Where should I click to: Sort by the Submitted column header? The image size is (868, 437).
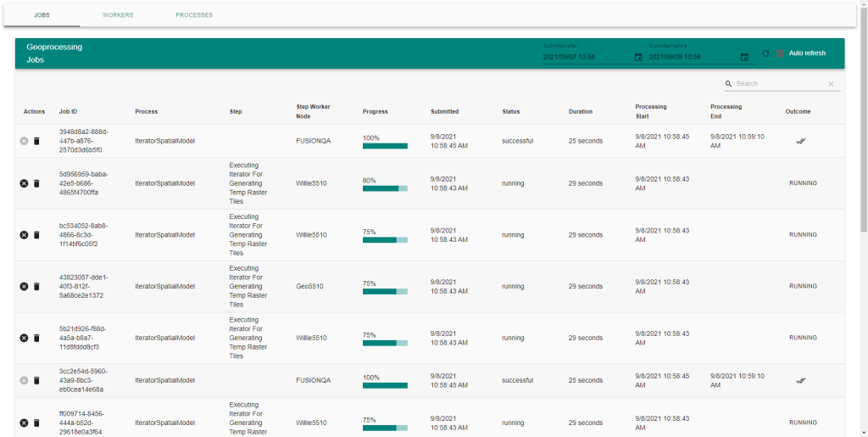click(x=444, y=111)
